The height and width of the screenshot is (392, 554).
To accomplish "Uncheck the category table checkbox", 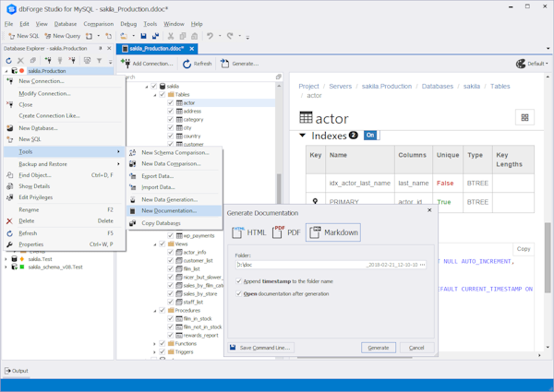I will [x=171, y=119].
